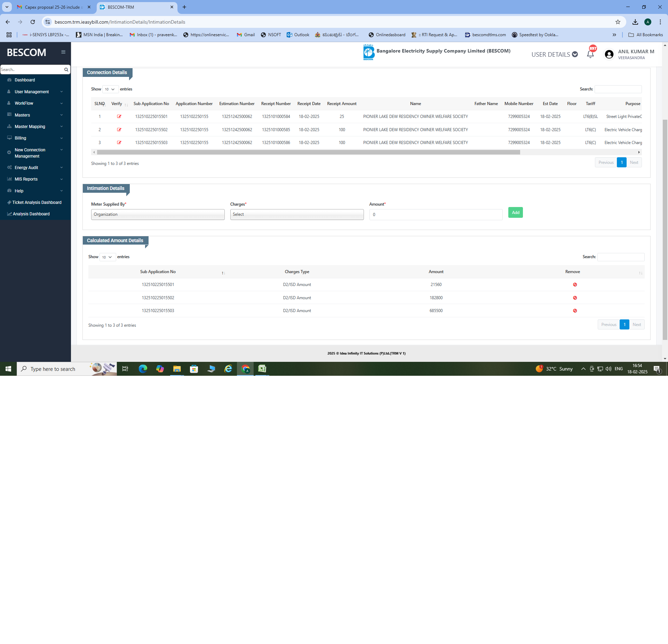The height and width of the screenshot is (644, 668).
Task: Remove the 21560 D2/ISD Amount row
Action: click(x=575, y=285)
